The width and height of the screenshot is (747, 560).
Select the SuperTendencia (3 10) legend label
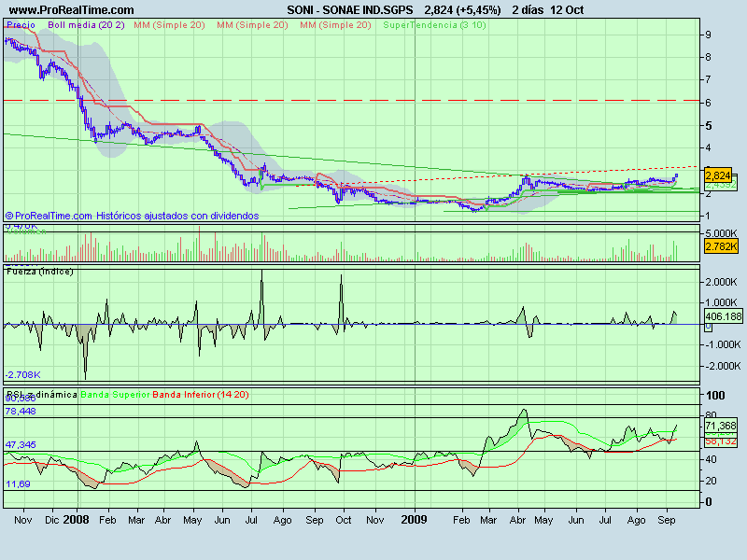coord(434,25)
